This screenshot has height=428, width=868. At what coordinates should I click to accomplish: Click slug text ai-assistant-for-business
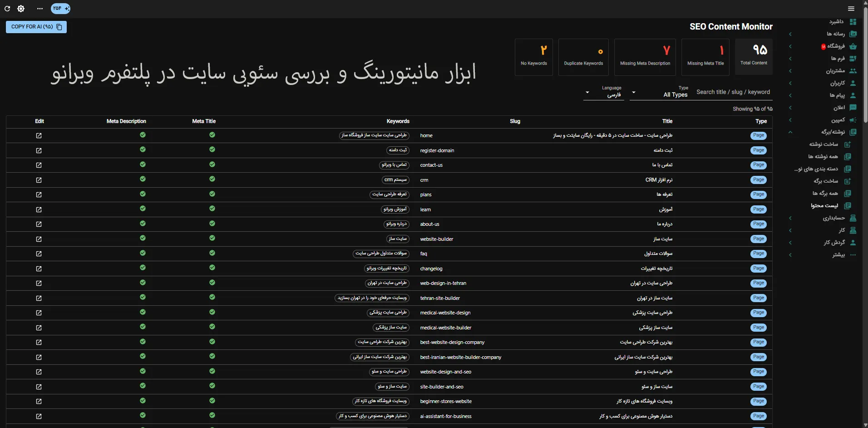(446, 416)
